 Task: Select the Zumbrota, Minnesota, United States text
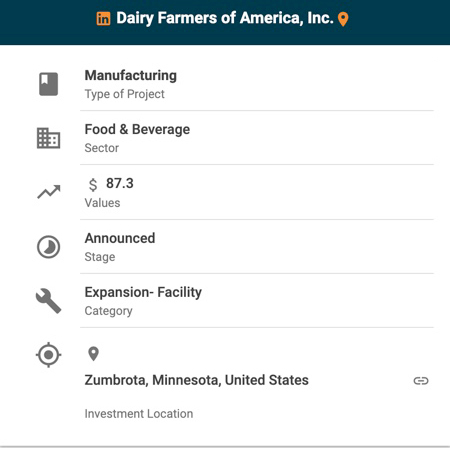click(197, 380)
